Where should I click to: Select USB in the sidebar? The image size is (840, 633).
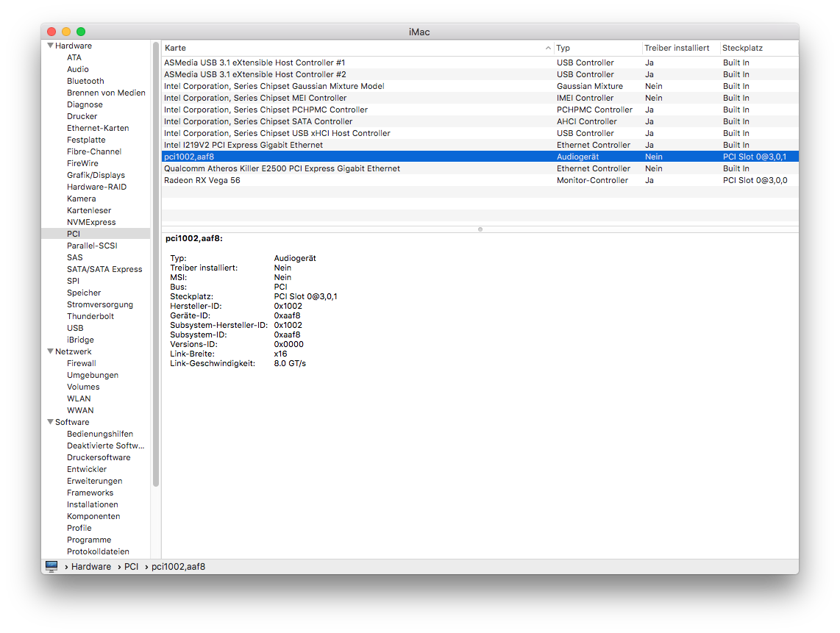(75, 329)
